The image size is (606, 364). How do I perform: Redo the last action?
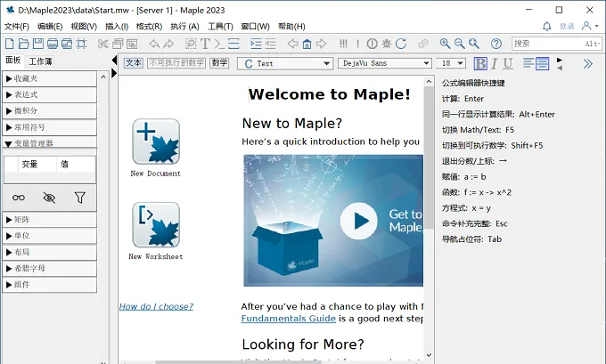(168, 44)
